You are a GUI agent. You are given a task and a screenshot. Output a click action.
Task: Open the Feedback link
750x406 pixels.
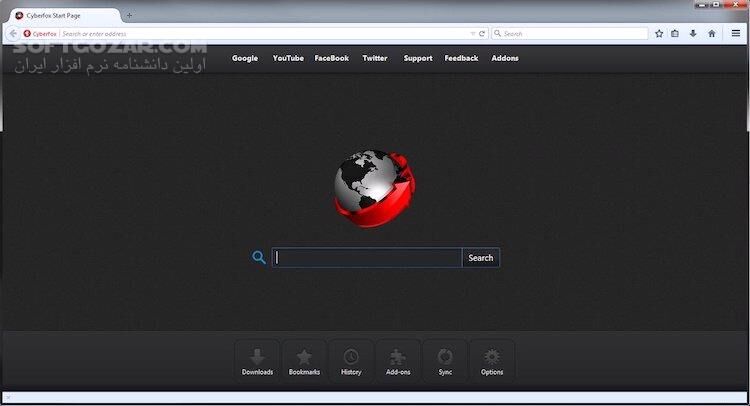click(x=461, y=58)
